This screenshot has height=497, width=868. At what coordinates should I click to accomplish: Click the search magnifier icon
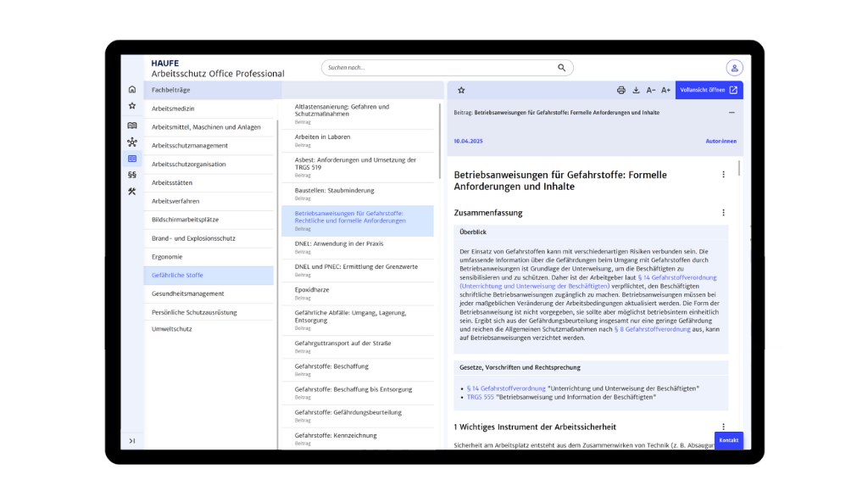pos(562,67)
